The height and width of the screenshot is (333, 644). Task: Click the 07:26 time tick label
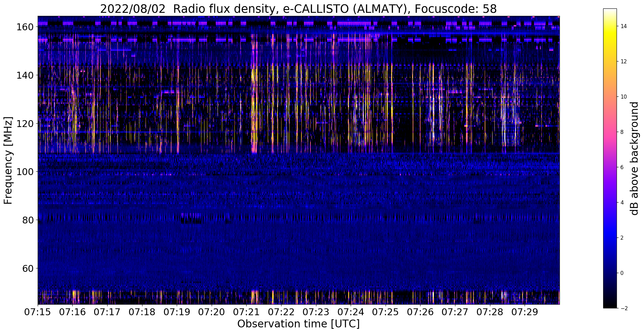coord(421,312)
